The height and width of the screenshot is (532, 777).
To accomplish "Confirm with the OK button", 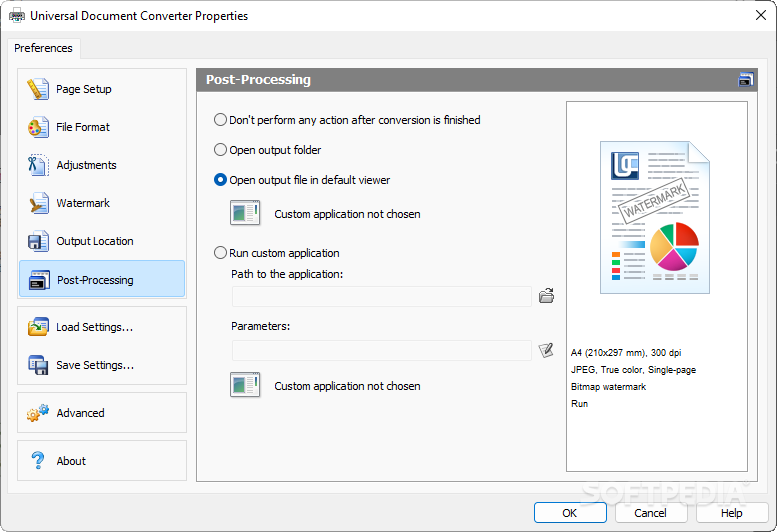I will point(570,513).
